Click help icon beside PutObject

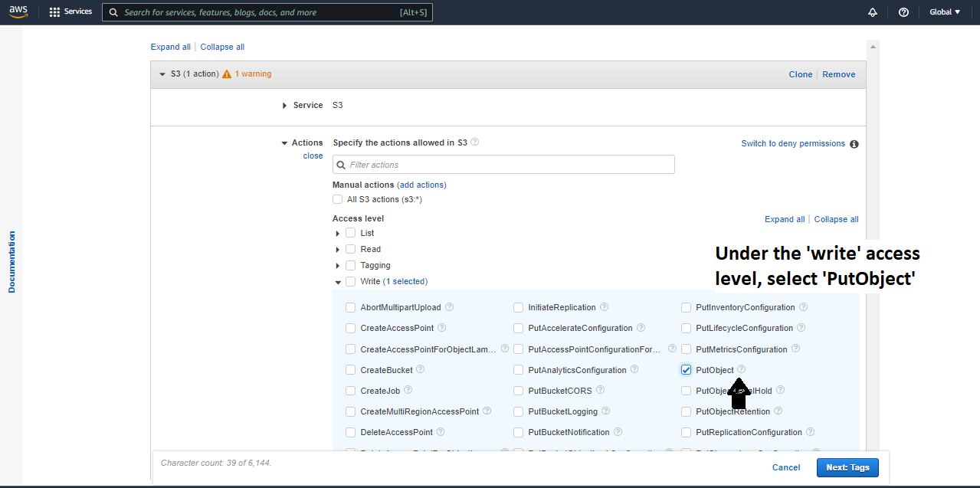pos(742,369)
